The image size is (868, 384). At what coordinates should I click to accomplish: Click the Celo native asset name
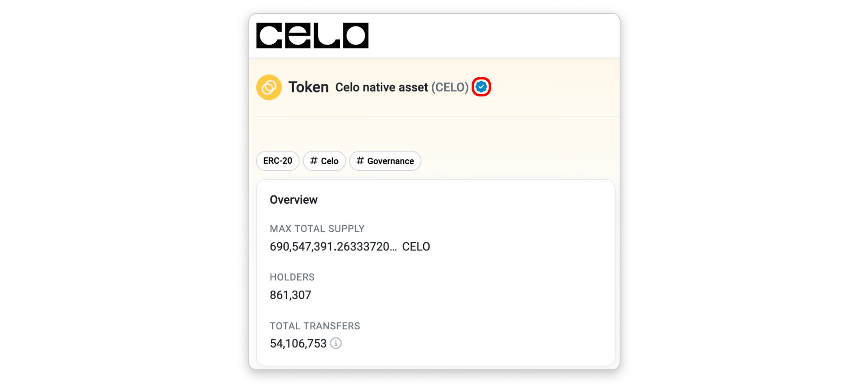[x=381, y=87]
